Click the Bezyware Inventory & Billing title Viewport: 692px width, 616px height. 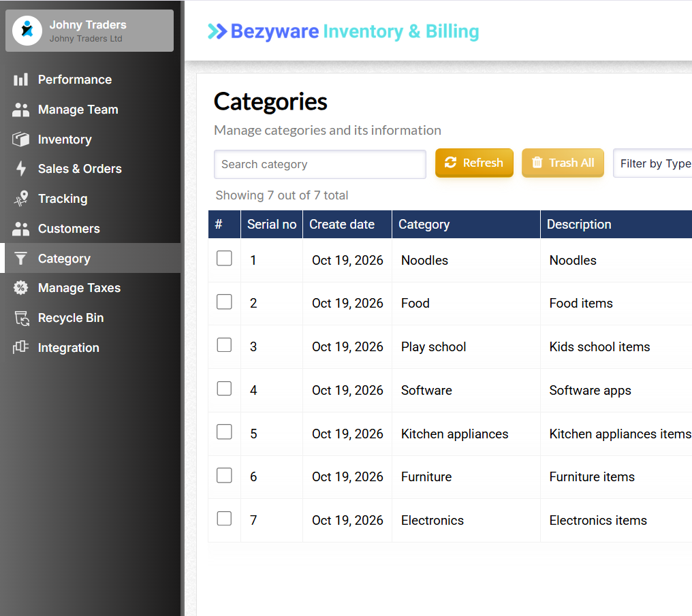coord(355,31)
